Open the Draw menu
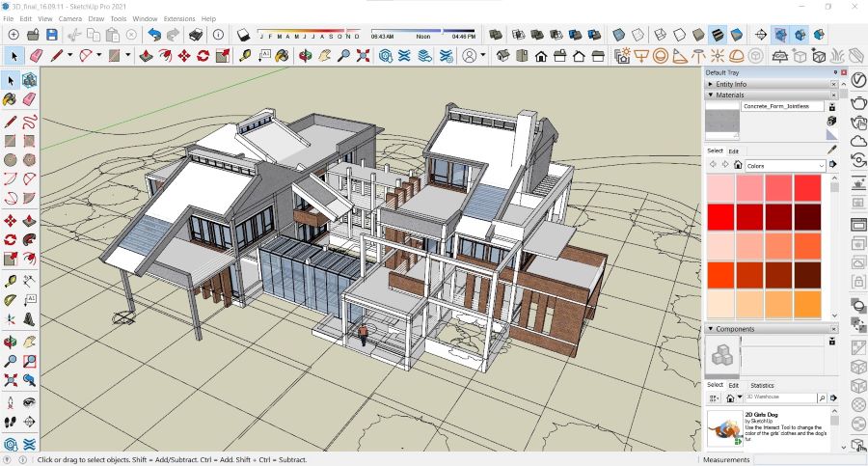The width and height of the screenshot is (868, 466). [95, 19]
